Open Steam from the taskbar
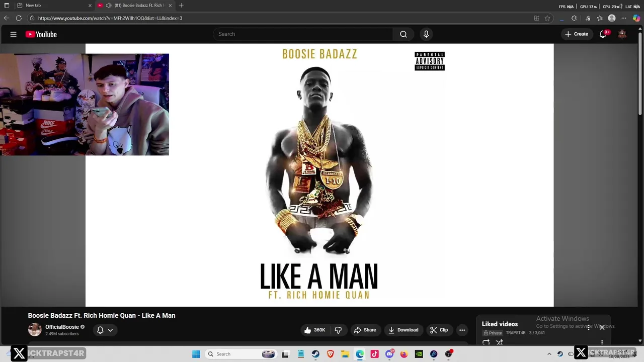 315,354
